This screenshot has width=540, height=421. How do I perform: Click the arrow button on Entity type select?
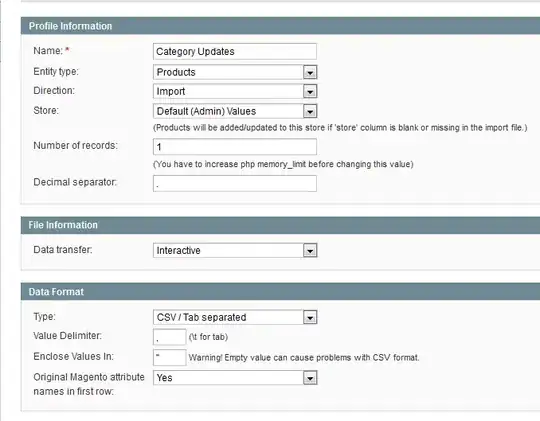tap(310, 72)
